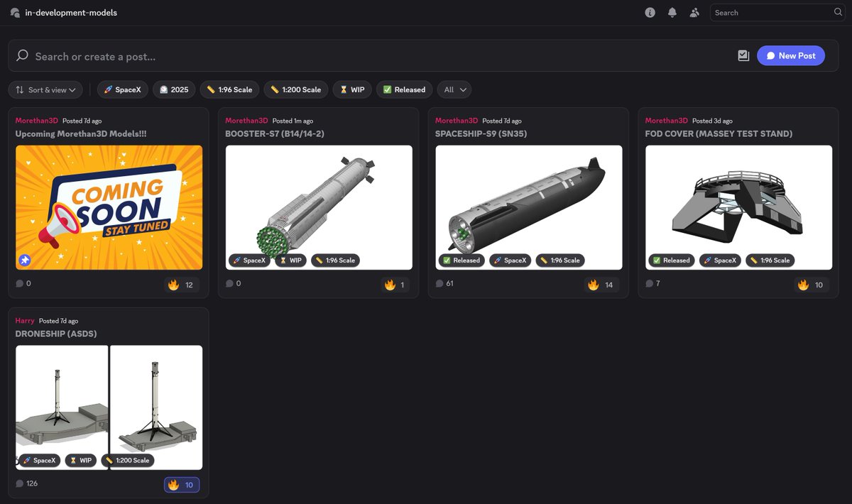Click comment count 61 on SPACESHIP-S9 post
This screenshot has height=504, width=852.
[449, 283]
